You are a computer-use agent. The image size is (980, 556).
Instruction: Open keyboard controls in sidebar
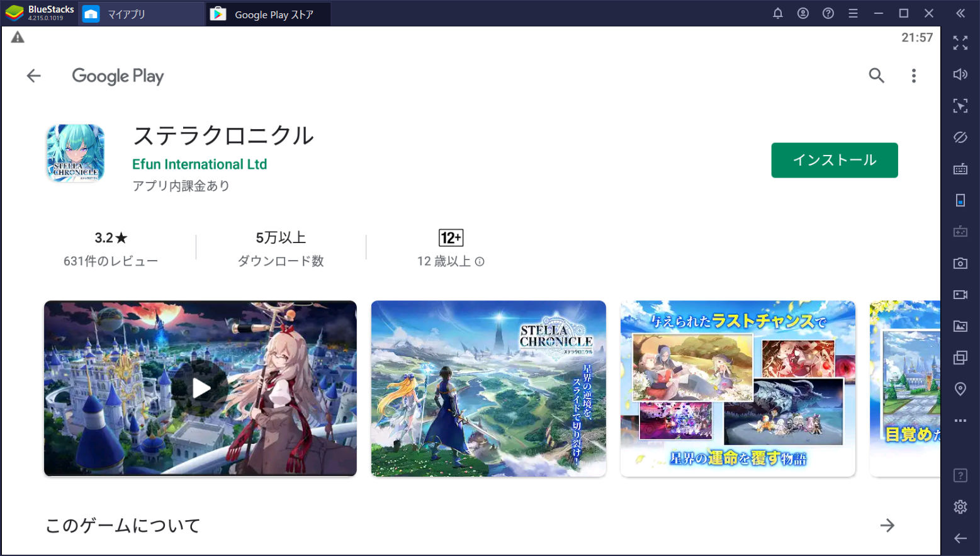[x=960, y=169]
